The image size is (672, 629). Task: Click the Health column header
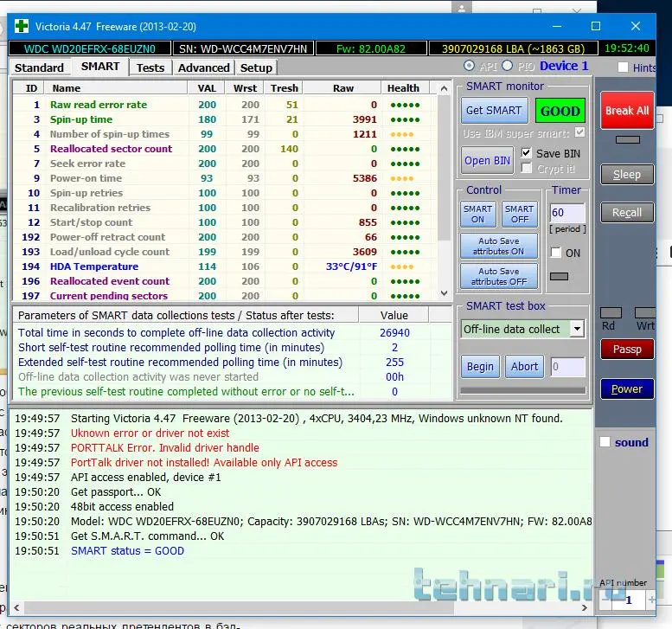point(403,88)
